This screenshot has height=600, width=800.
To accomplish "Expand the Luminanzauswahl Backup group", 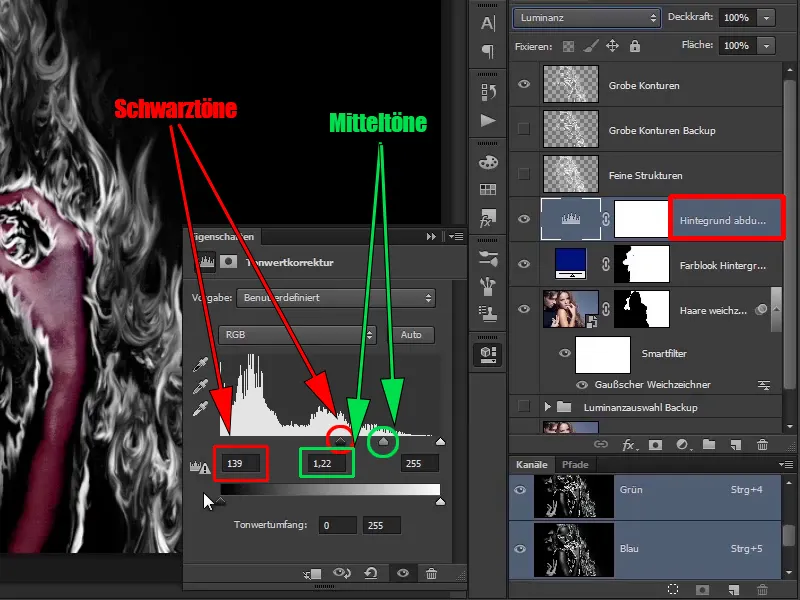I will pos(547,407).
